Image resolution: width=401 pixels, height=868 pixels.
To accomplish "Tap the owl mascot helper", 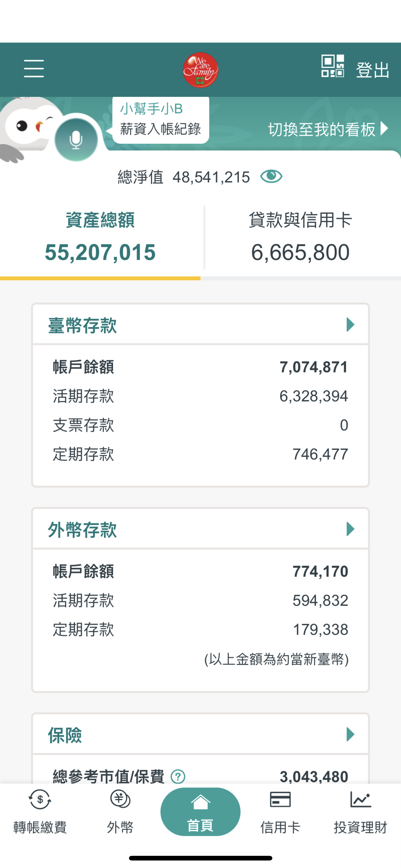I will coord(27,126).
